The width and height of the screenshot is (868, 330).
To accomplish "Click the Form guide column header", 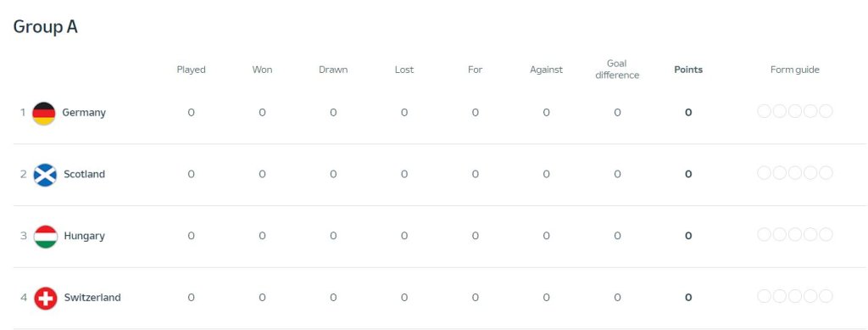I will [795, 70].
